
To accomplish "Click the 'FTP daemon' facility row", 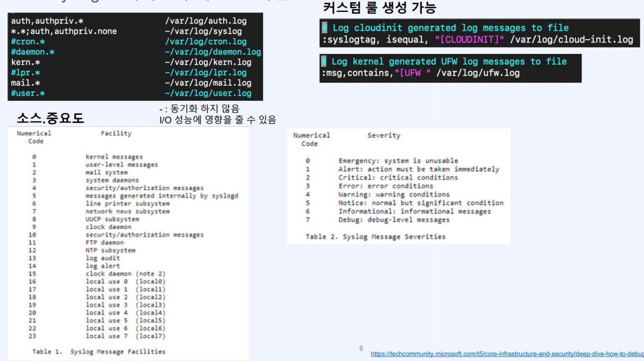I will pos(105,243).
